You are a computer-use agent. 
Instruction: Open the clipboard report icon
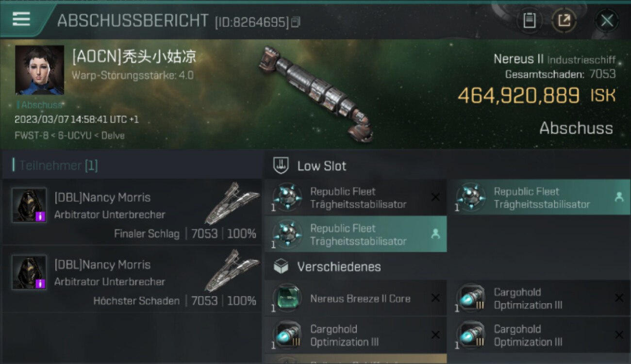[530, 21]
